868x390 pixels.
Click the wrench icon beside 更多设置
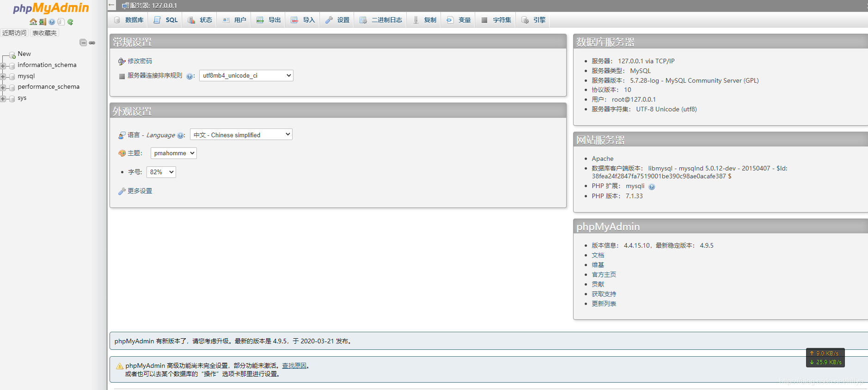coord(122,191)
